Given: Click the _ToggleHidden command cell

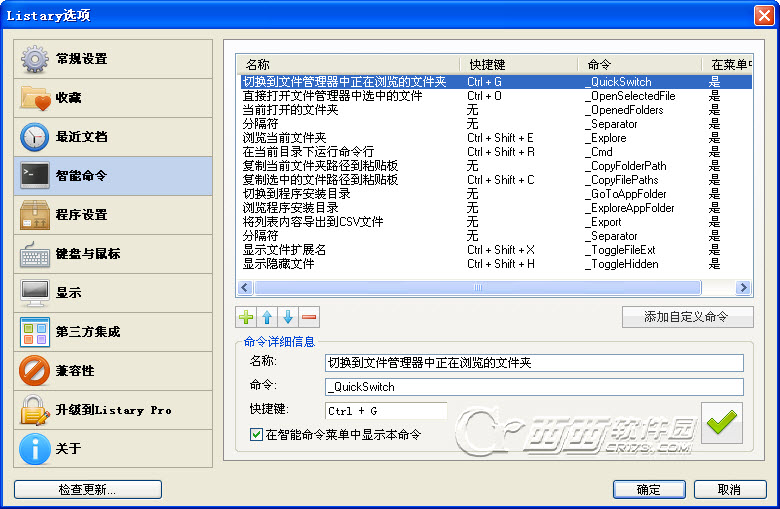Looking at the screenshot, I should (x=622, y=264).
